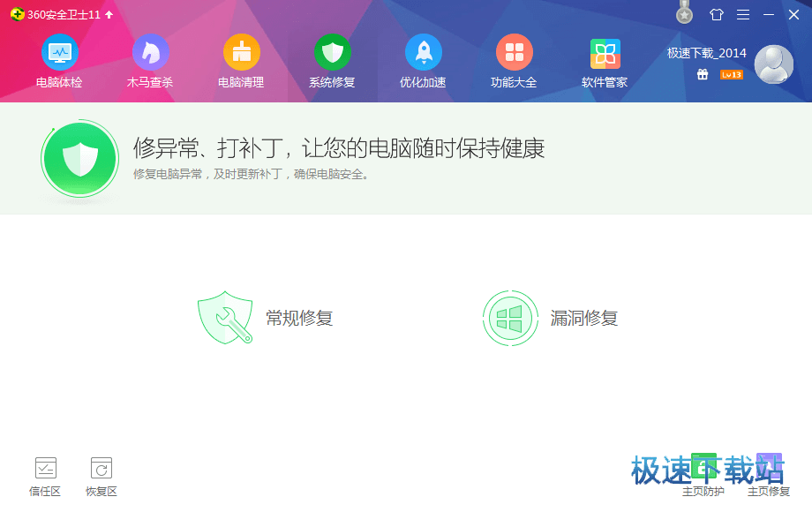Screen dimensions: 812x512
Task: Click the medal badge icon in title bar
Action: point(684,12)
